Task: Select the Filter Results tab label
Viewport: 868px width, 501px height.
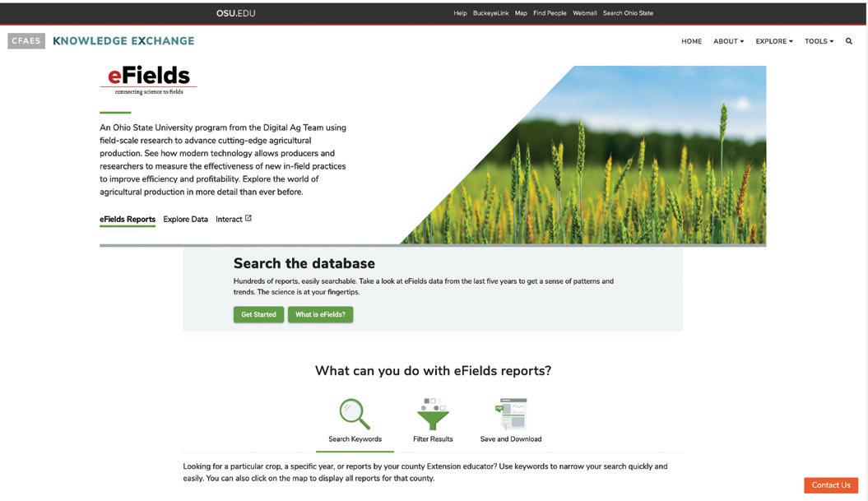Action: click(x=433, y=439)
